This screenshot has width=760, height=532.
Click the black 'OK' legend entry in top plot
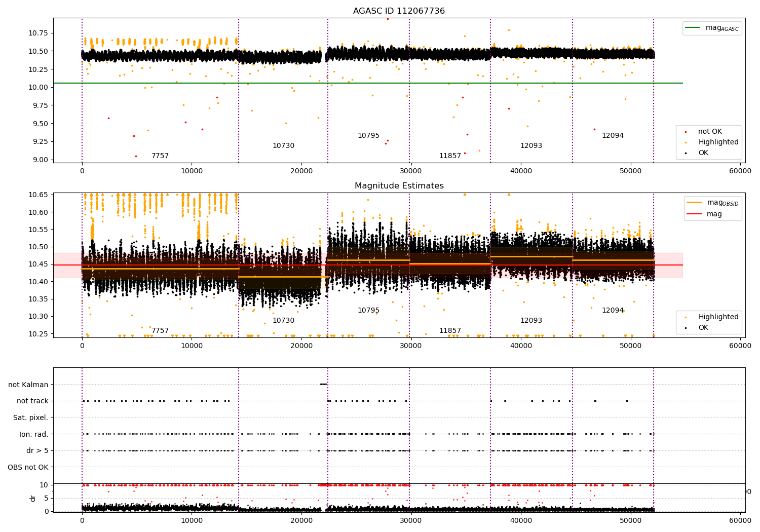point(703,153)
